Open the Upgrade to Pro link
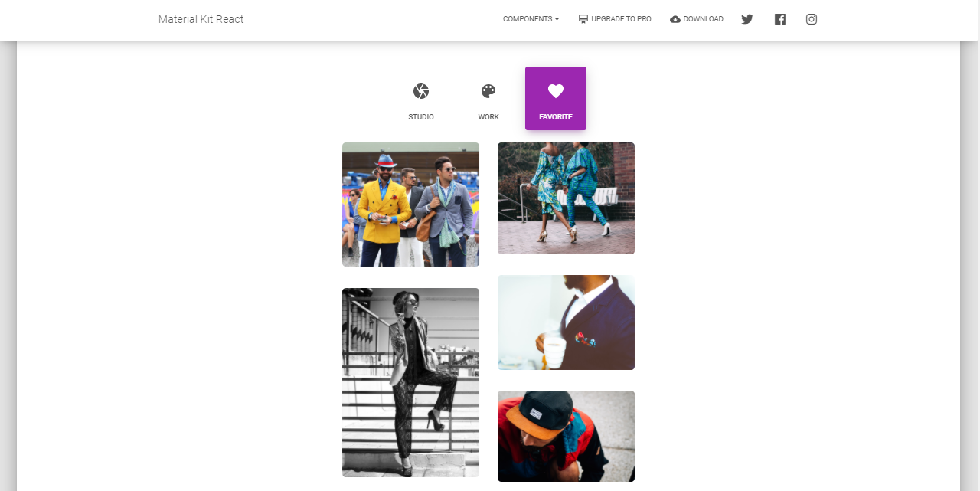Screen dimensions: 980x491 click(x=621, y=19)
